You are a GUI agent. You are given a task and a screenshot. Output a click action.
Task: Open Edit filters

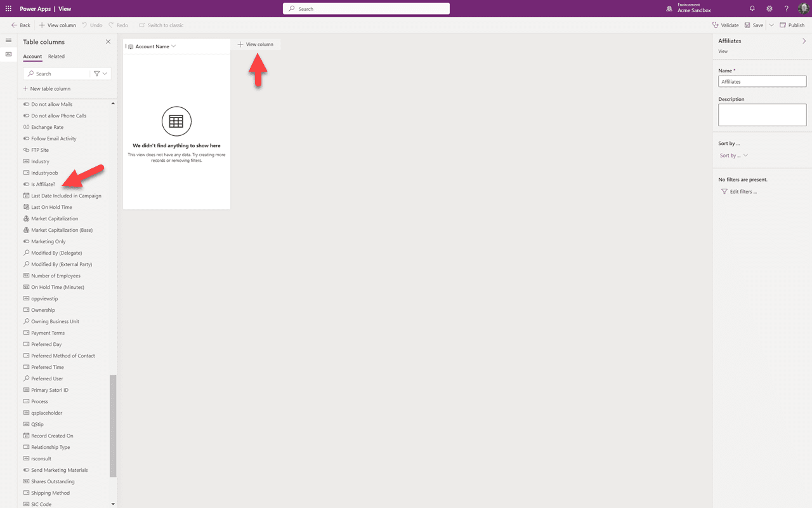(739, 191)
